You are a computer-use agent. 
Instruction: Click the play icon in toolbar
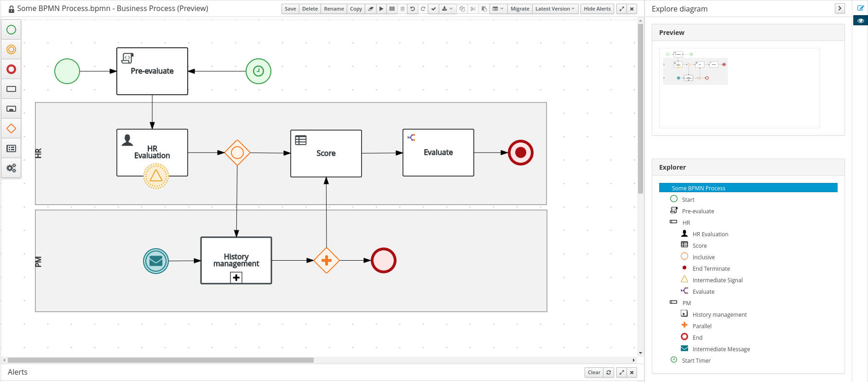381,9
